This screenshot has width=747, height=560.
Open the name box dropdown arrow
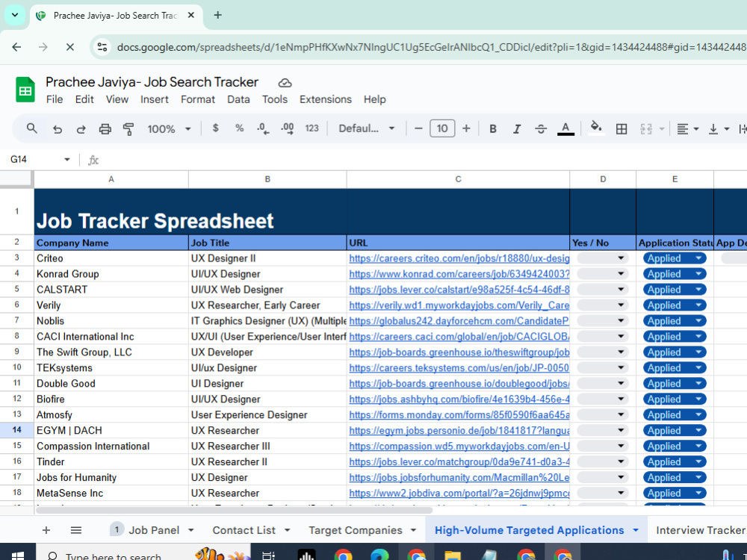67,160
